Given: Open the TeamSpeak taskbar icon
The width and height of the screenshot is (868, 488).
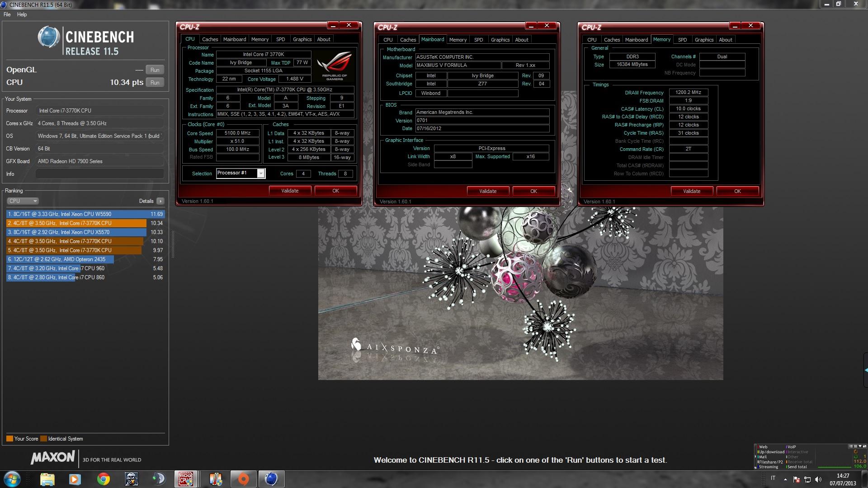Looking at the screenshot, I should [159, 479].
